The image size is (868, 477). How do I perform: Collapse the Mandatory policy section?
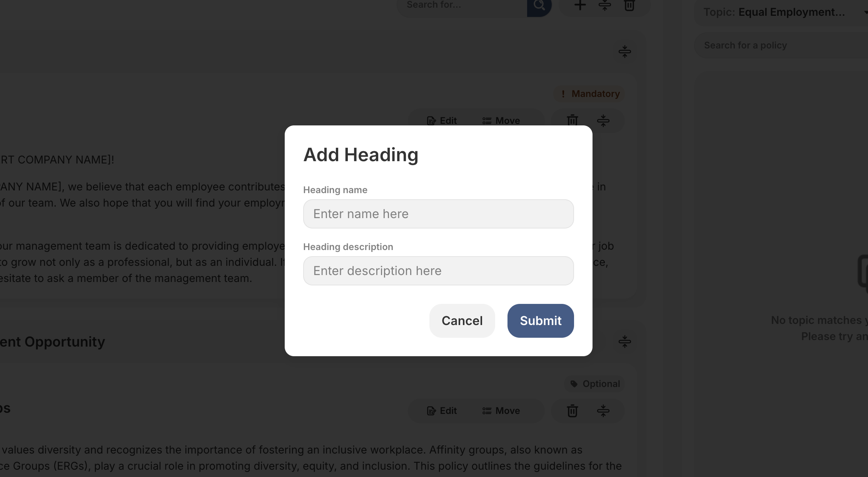click(x=603, y=120)
